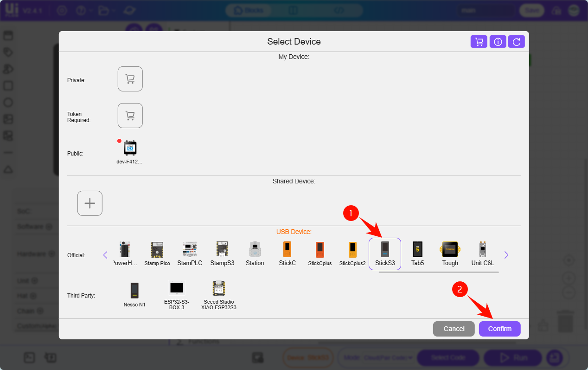Choose the Tab5 device
Screen dimensions: 588x370
[x=417, y=253]
